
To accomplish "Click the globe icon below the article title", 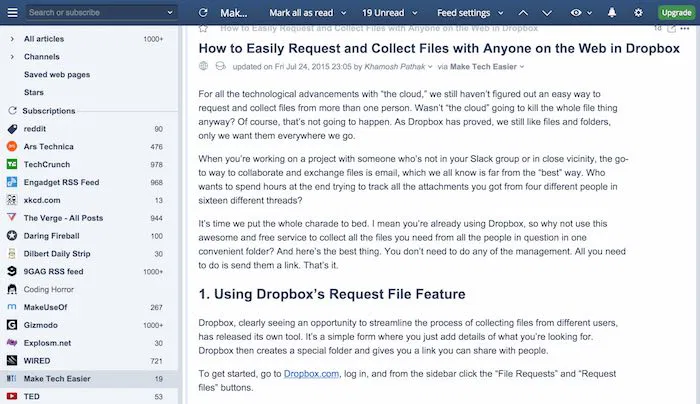I will coord(204,65).
